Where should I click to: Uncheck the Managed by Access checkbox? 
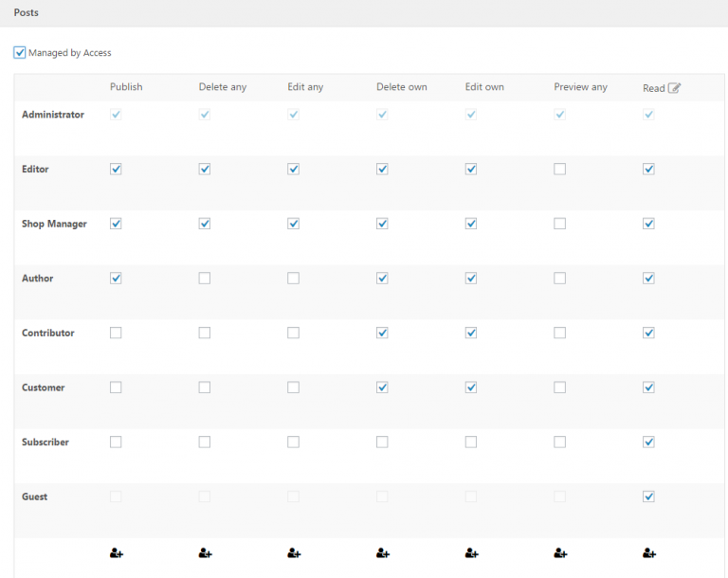tap(20, 52)
